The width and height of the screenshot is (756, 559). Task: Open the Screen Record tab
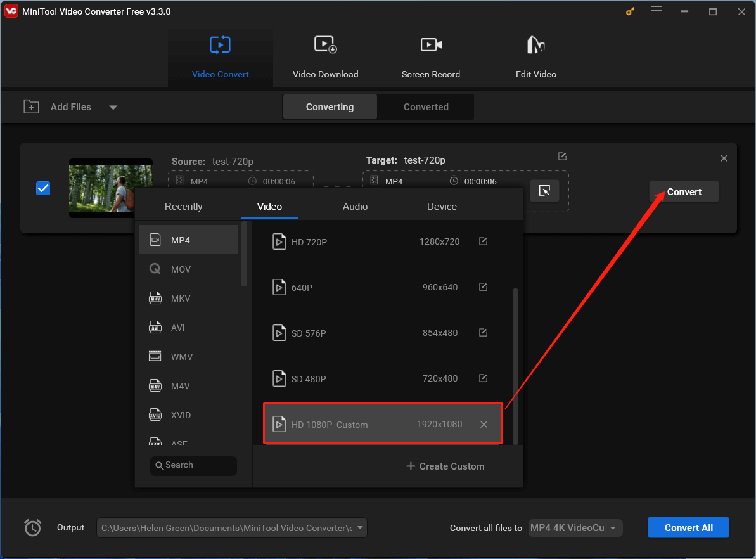pyautogui.click(x=430, y=58)
